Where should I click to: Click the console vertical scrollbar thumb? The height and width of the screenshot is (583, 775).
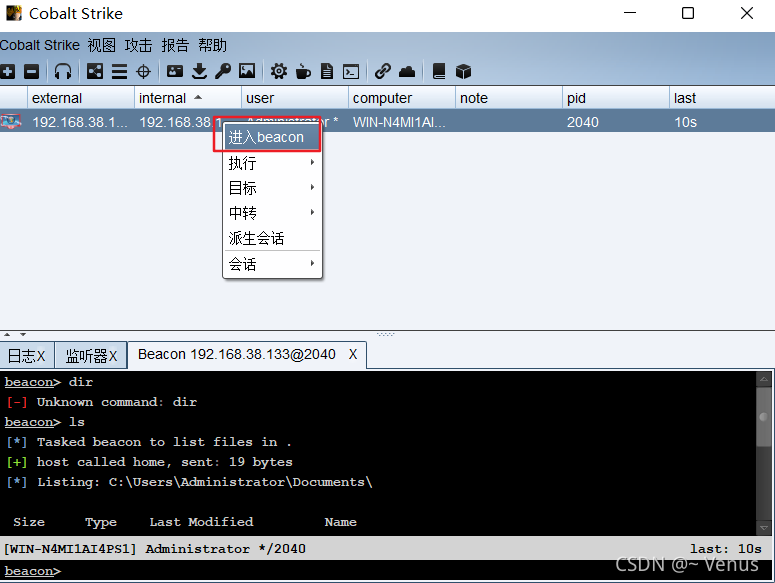coord(764,416)
